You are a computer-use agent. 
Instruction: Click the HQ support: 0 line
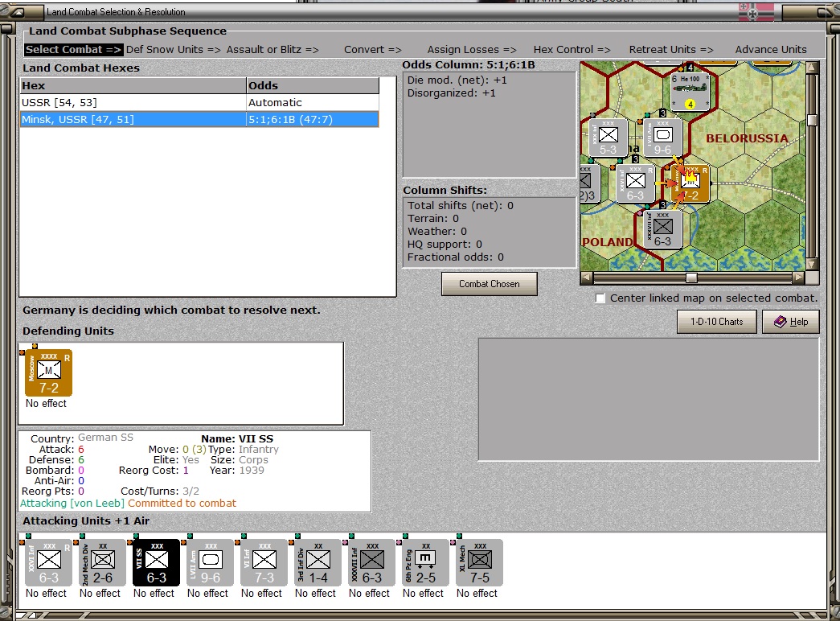445,244
